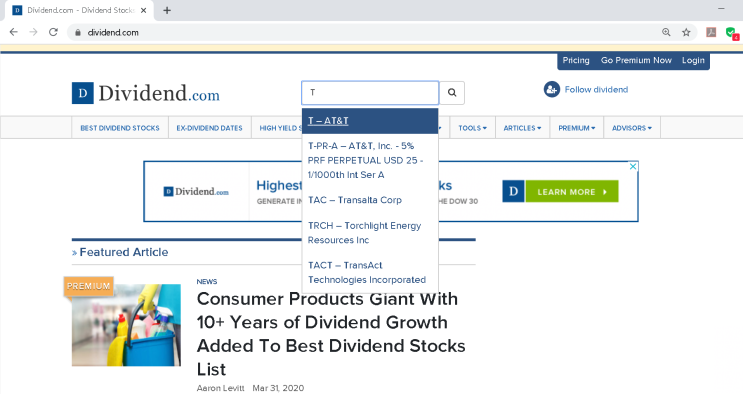
Task: Open the Featured Article heading link
Action: (x=124, y=252)
